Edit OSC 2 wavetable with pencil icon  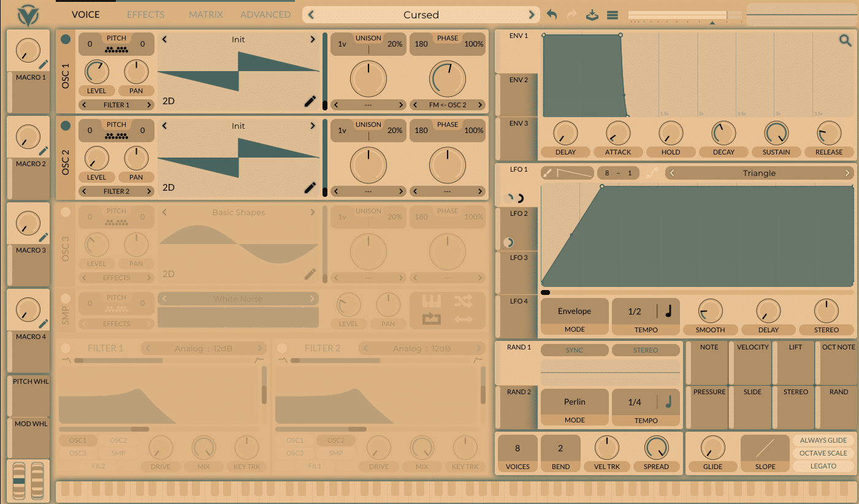[x=310, y=188]
